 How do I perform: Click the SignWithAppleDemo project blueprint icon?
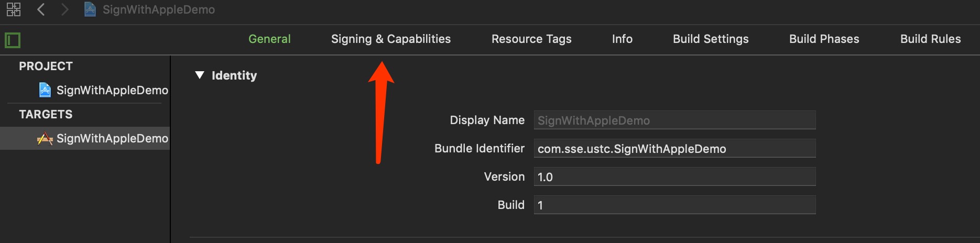coord(45,90)
